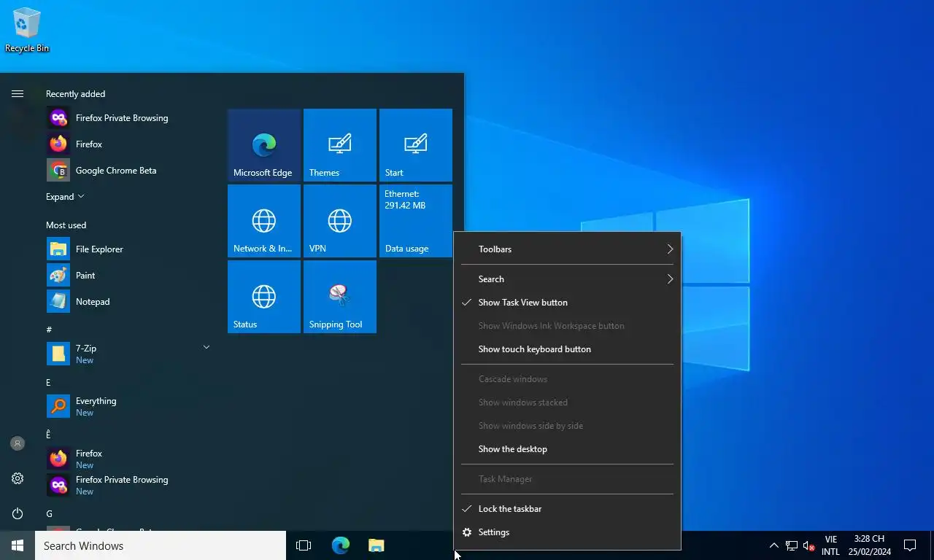Viewport: 934px width, 560px height.
Task: Choose Show the desktop
Action: [567, 449]
